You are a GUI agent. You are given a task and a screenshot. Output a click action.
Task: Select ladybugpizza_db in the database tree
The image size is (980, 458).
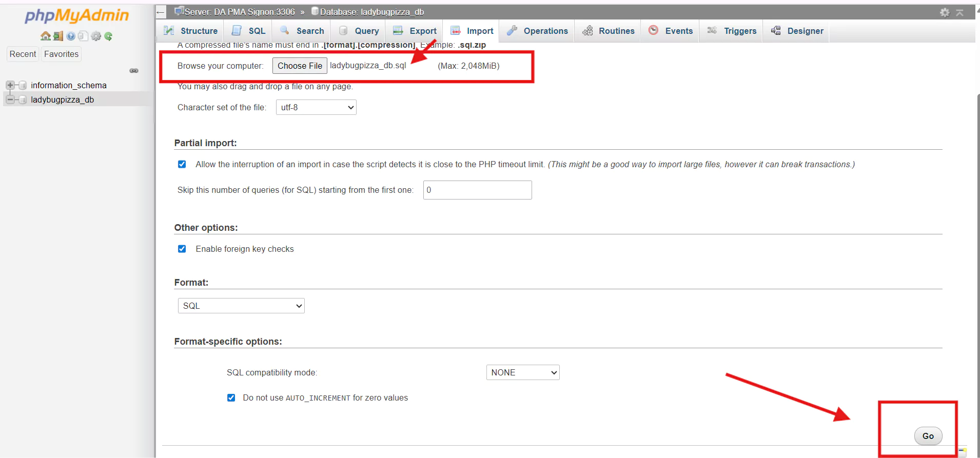tap(62, 99)
